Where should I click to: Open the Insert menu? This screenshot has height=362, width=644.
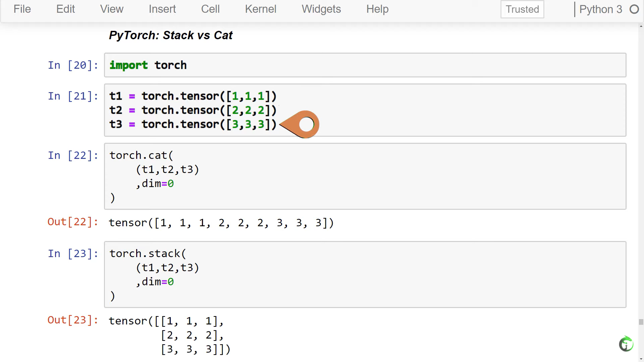162,9
